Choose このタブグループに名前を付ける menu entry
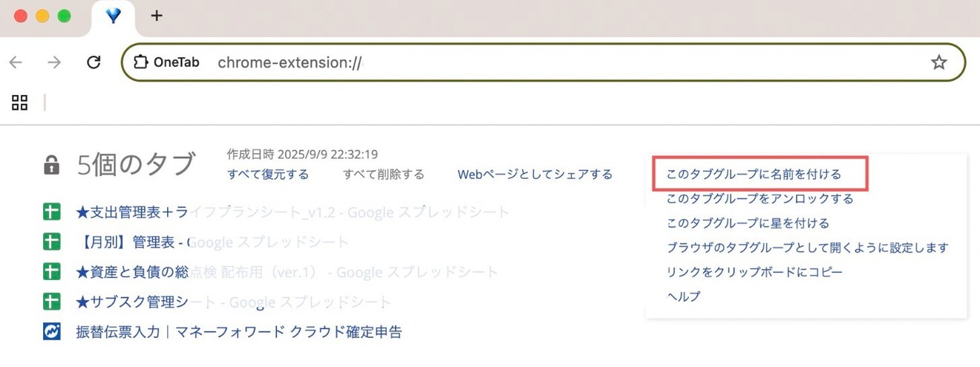 coord(754,175)
